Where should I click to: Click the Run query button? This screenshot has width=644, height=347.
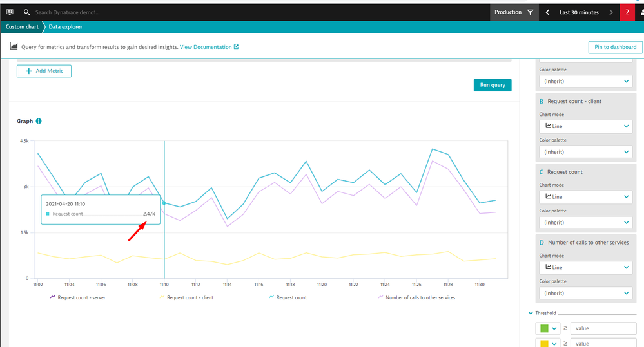coord(493,85)
